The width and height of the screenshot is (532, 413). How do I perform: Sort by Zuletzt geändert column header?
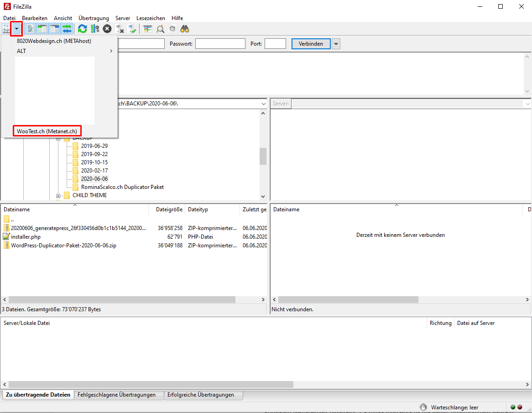(x=254, y=209)
